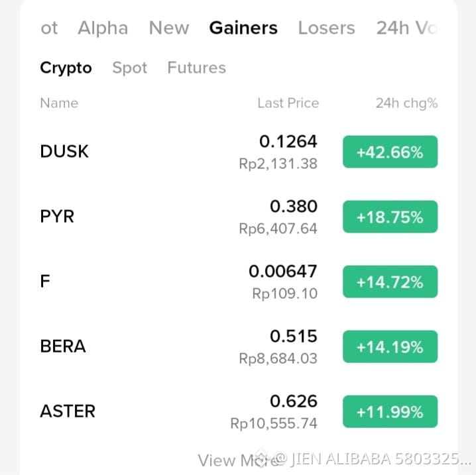476x475 pixels.
Task: Switch to the Alpha tab
Action: [103, 28]
